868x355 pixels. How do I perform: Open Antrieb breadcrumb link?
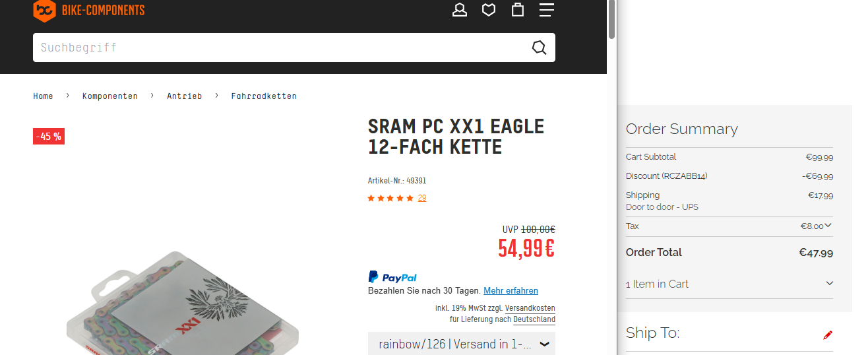(x=184, y=96)
